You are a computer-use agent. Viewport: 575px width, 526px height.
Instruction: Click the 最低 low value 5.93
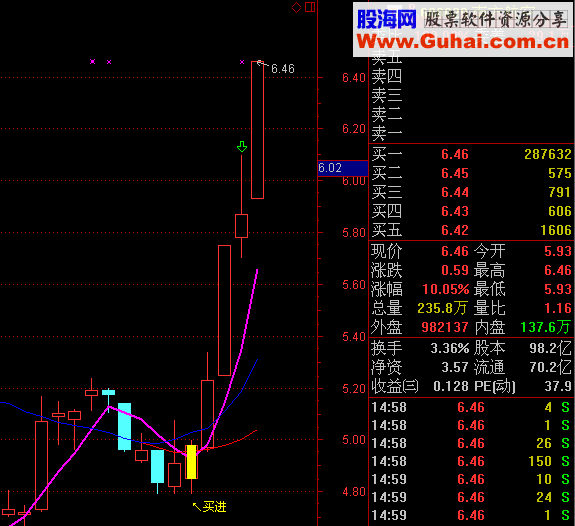pos(558,289)
